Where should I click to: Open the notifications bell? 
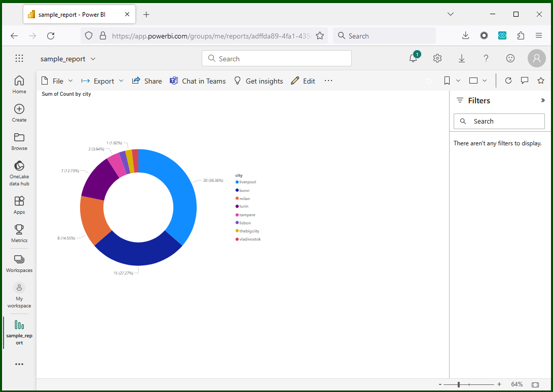coord(413,59)
